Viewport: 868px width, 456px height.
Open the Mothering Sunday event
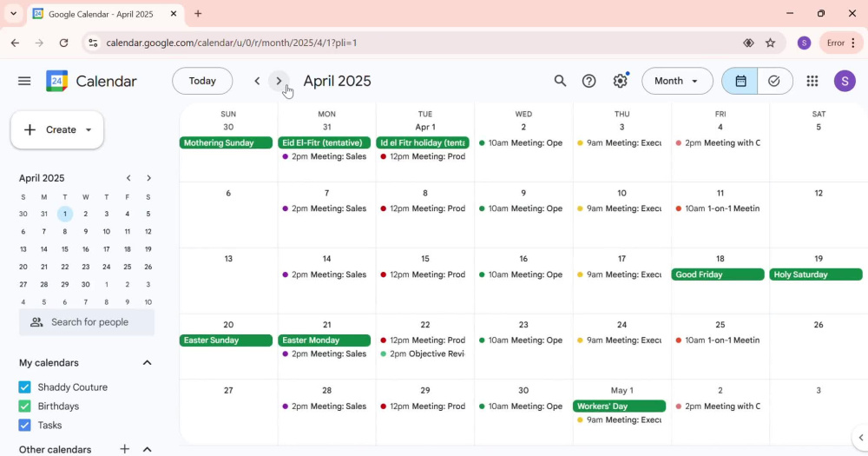(226, 143)
